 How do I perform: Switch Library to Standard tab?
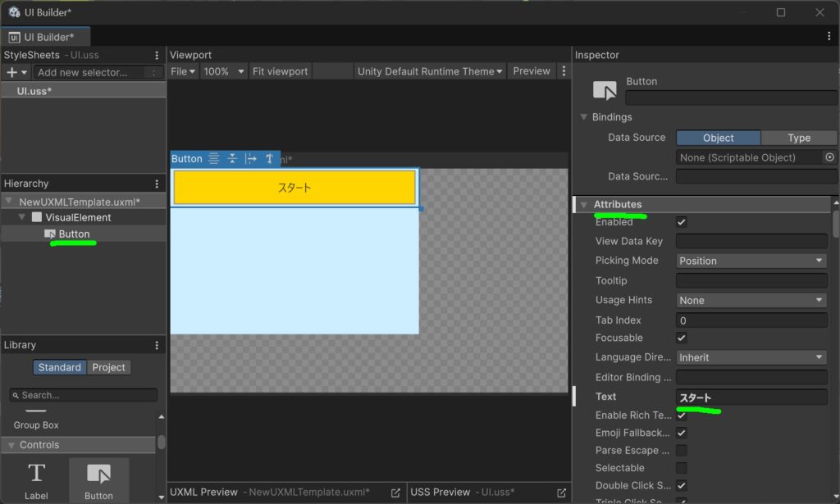click(59, 368)
